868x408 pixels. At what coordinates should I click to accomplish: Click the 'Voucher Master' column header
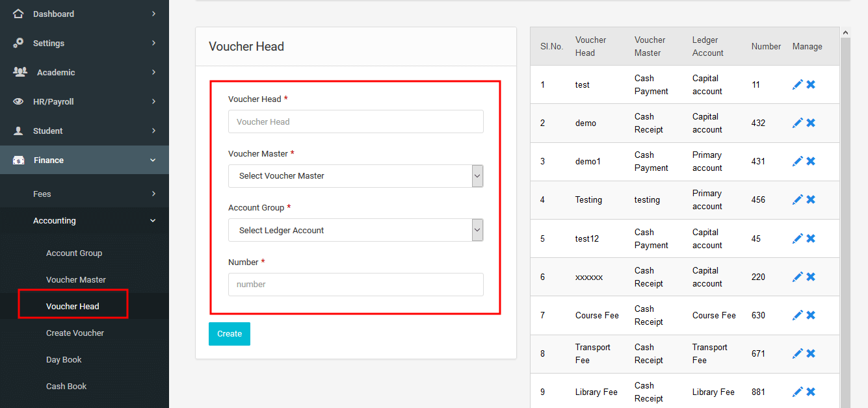[650, 46]
